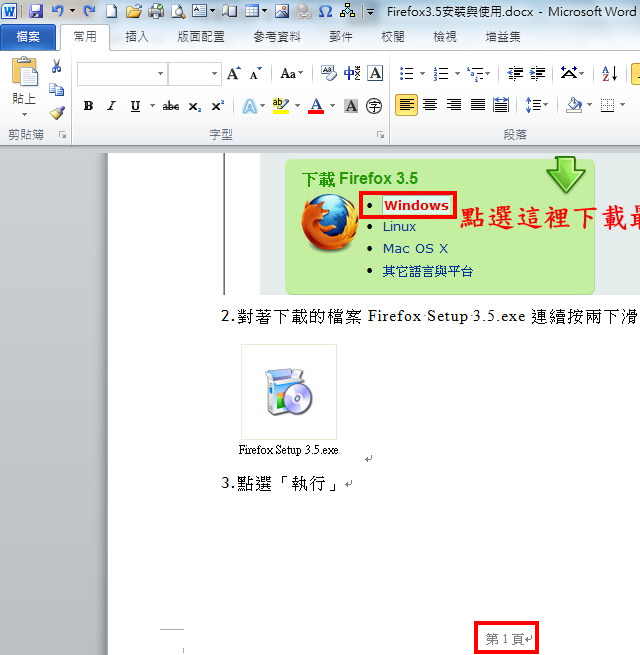Image resolution: width=640 pixels, height=655 pixels.
Task: Toggle Underline formatting
Action: (135, 106)
